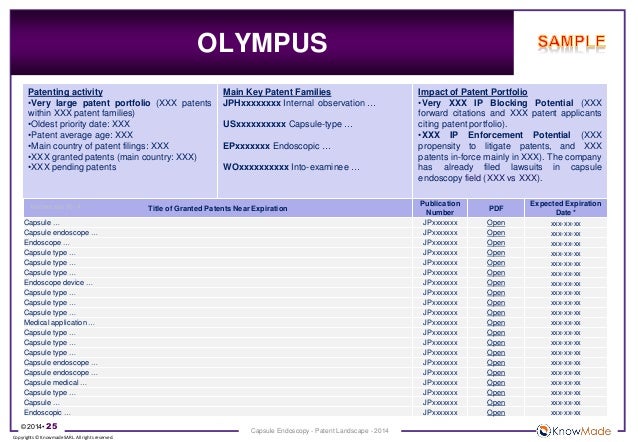
Task: Click 'Oldest priority date: XXX' bullet
Action: coord(79,124)
